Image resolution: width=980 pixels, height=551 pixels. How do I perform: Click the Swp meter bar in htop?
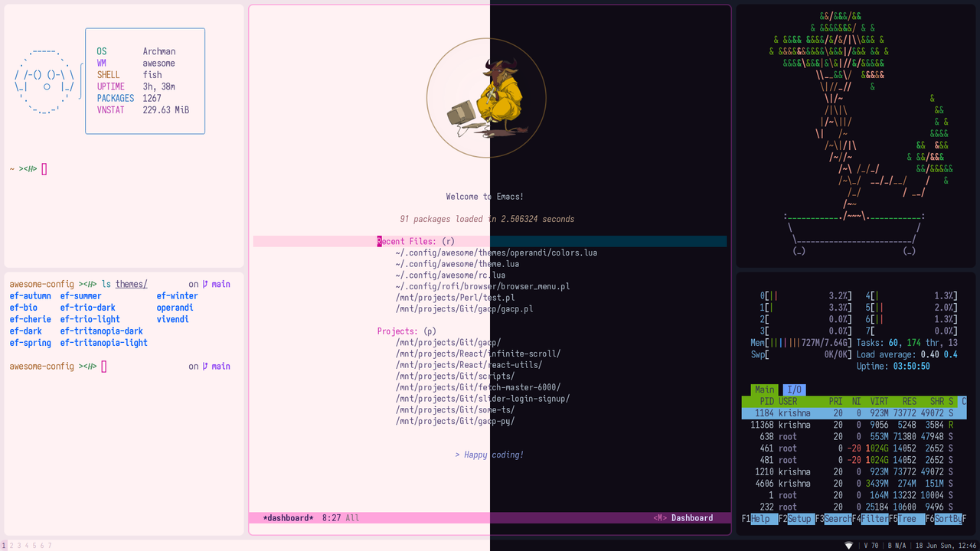click(801, 354)
